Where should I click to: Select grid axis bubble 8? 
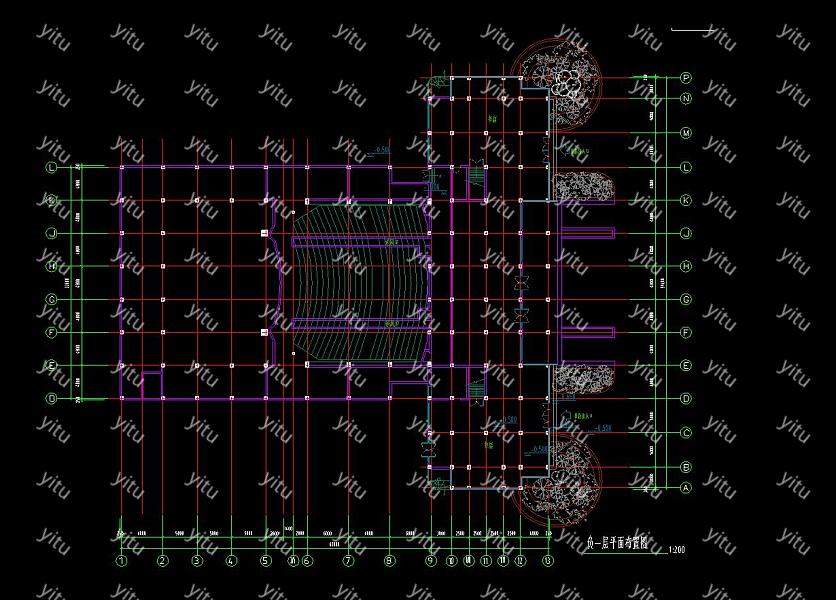(x=389, y=561)
